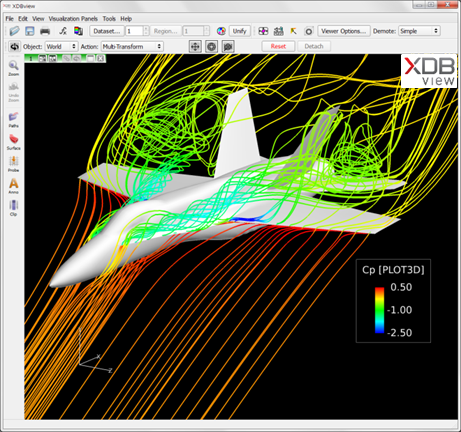
Task: Click the Region number input field
Action: pos(193,31)
